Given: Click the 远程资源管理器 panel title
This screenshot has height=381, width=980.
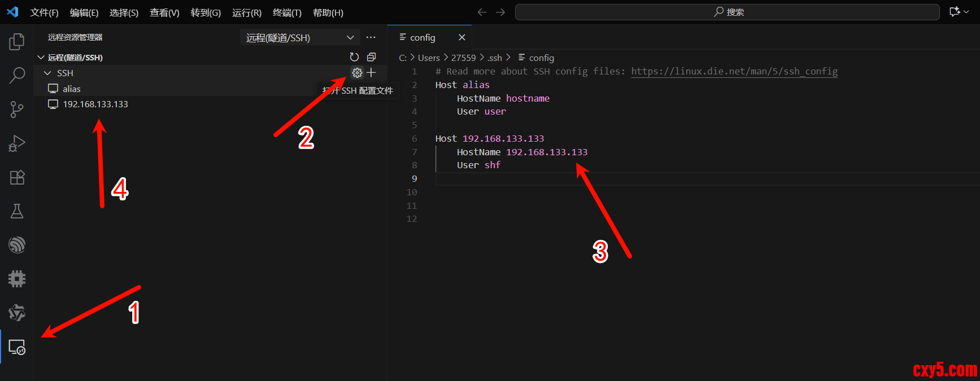Looking at the screenshot, I should tap(75, 37).
